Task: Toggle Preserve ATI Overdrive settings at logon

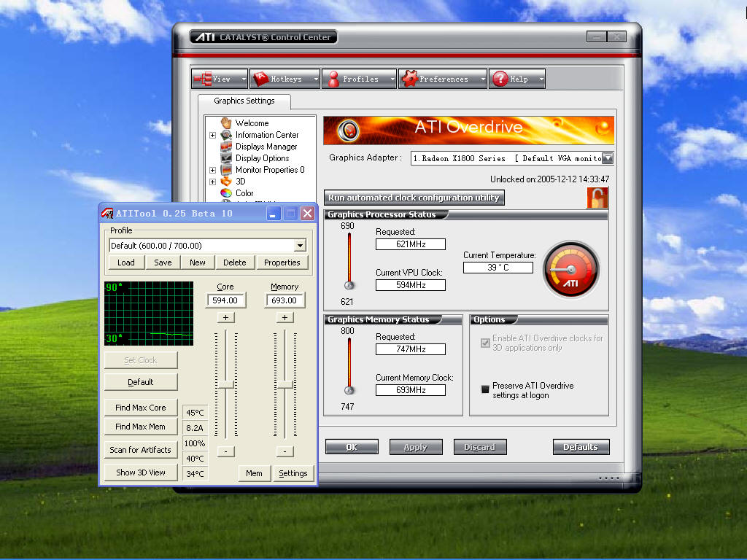Action: pyautogui.click(x=485, y=389)
